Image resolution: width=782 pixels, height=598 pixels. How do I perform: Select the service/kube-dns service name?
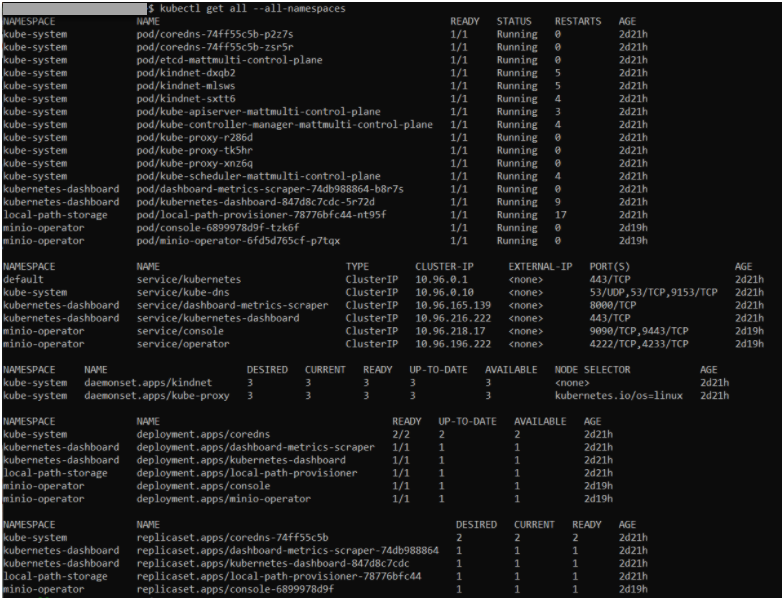(181, 293)
